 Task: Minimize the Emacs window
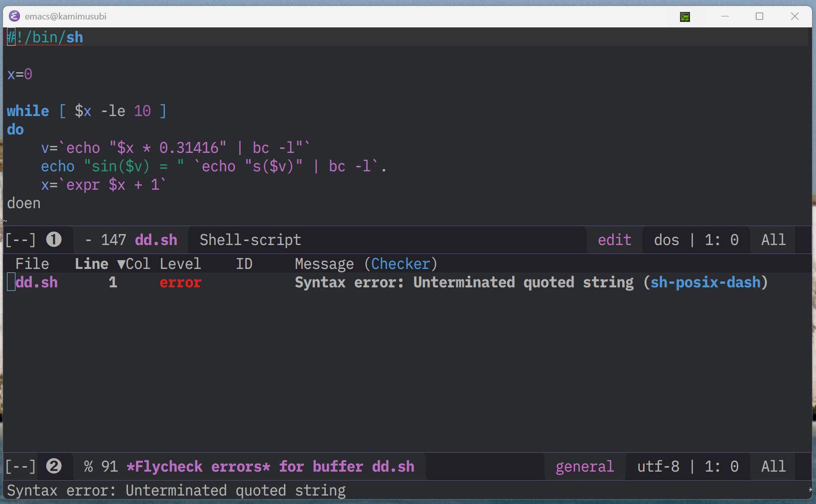(x=725, y=16)
